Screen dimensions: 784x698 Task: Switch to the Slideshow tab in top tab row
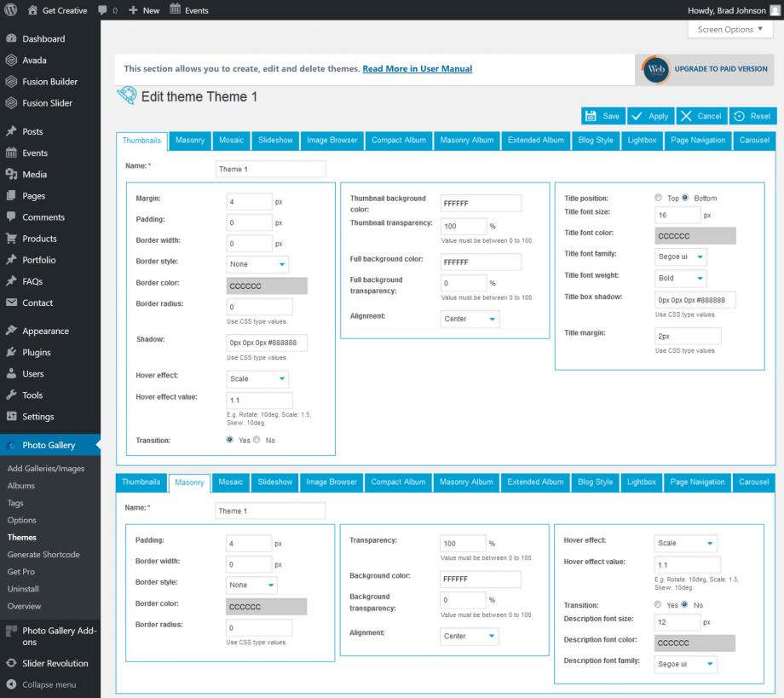point(275,141)
